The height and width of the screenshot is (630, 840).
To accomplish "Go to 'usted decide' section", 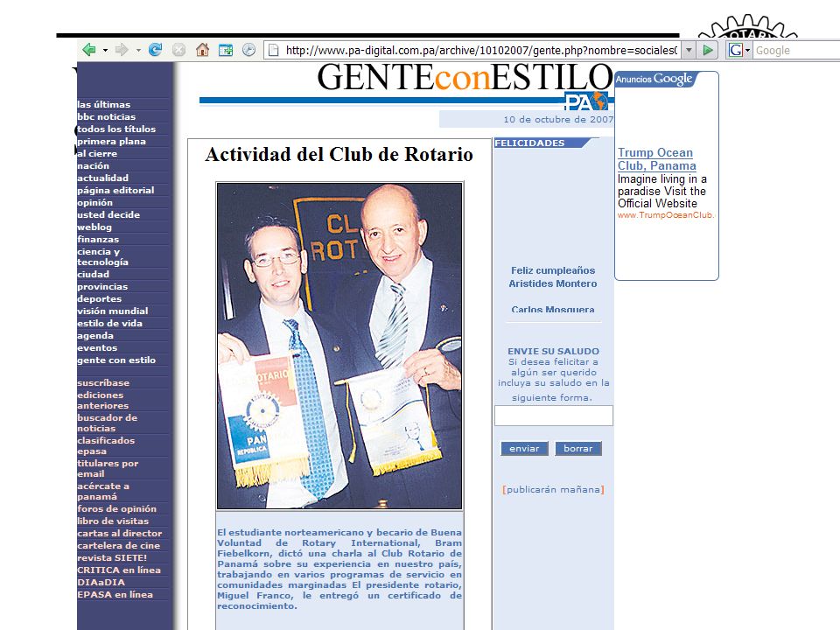I will tap(108, 215).
